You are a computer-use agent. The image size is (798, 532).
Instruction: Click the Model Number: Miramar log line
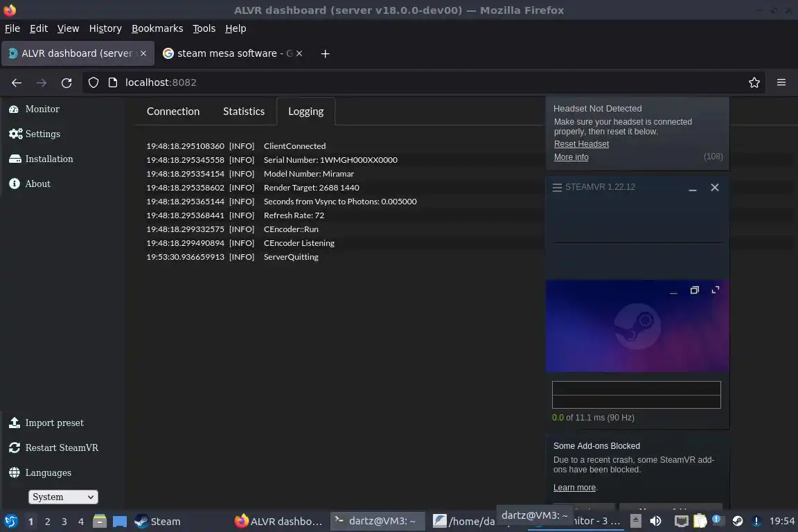pos(309,174)
